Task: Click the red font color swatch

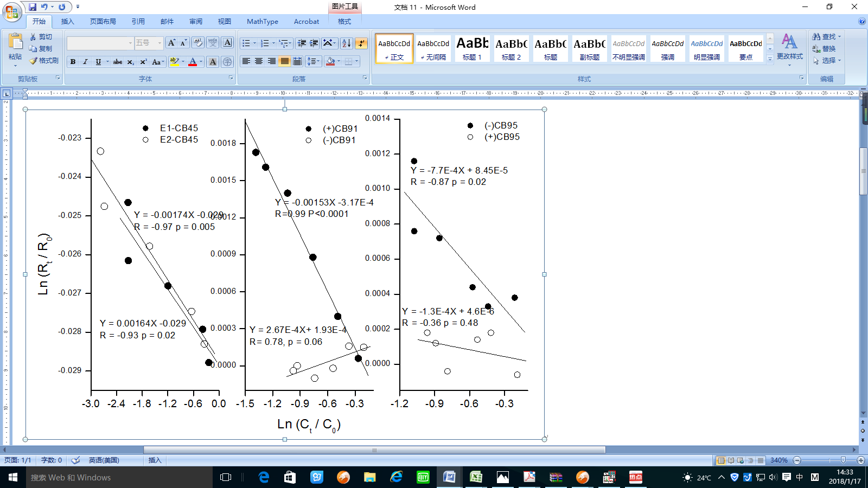Action: tap(193, 62)
